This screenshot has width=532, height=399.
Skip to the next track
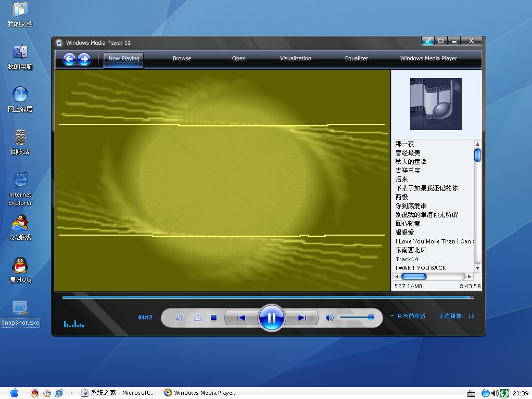302,317
